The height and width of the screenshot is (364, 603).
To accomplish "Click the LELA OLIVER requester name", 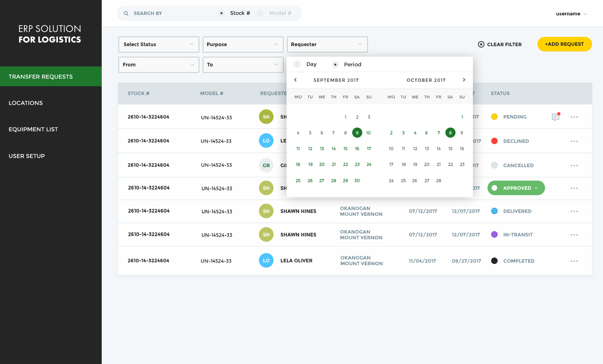I will [x=296, y=261].
